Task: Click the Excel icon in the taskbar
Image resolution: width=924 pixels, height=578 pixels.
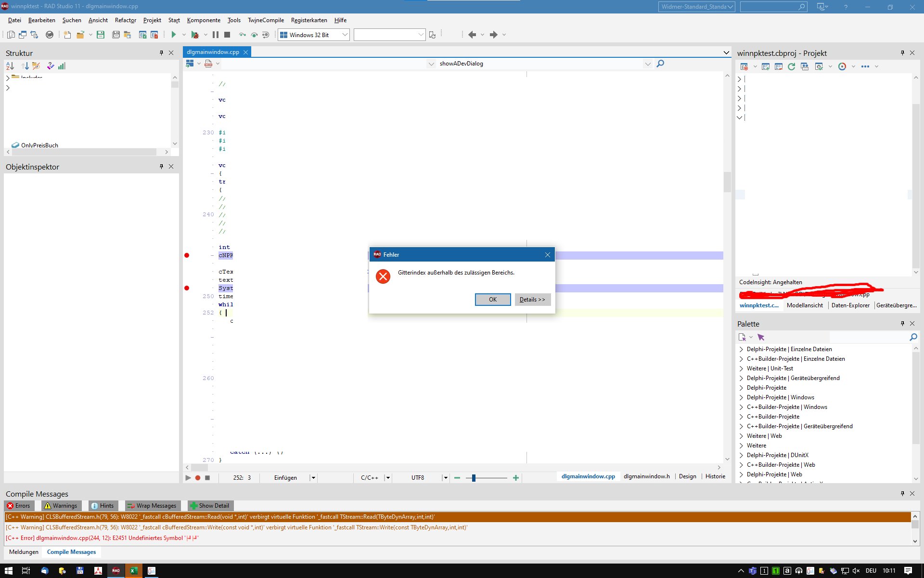Action: pos(133,571)
